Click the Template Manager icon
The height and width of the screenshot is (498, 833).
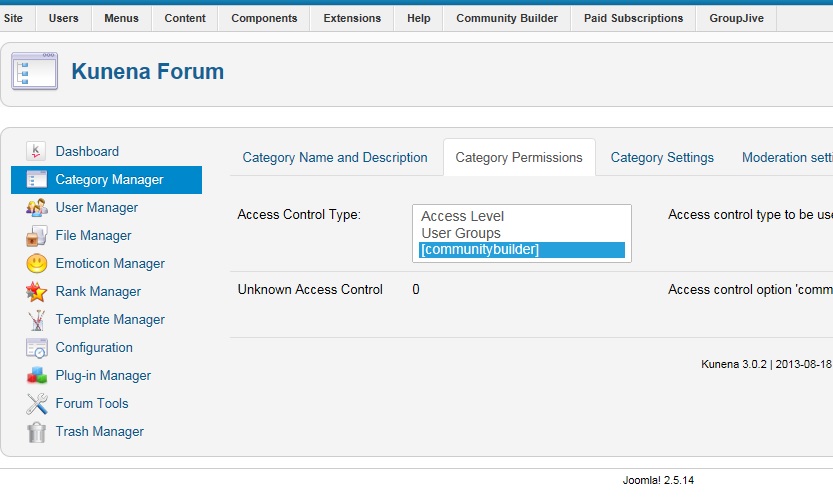coord(36,319)
